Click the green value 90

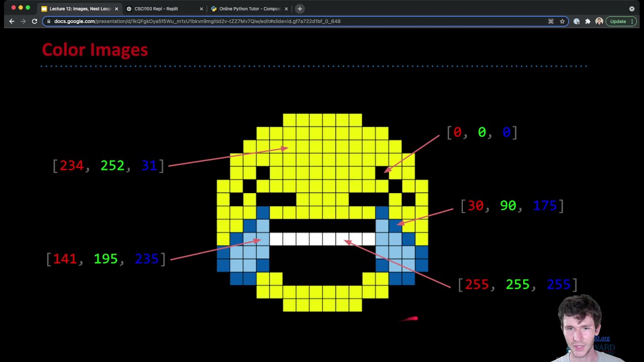coord(508,206)
